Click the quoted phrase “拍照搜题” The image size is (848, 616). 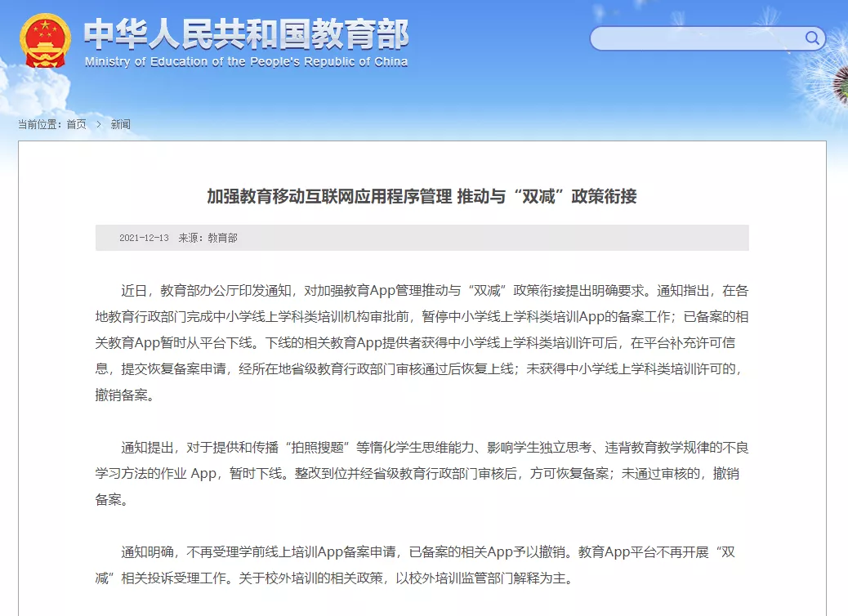[317, 448]
